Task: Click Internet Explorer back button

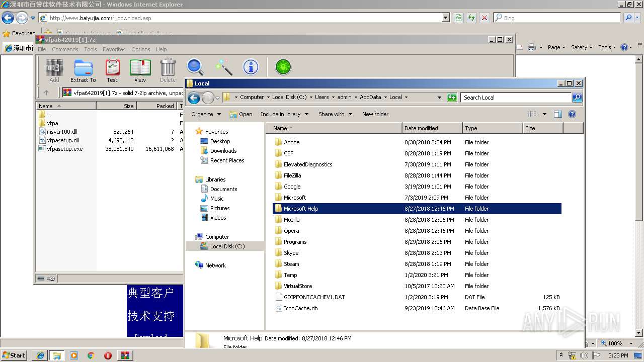Action: click(x=8, y=18)
